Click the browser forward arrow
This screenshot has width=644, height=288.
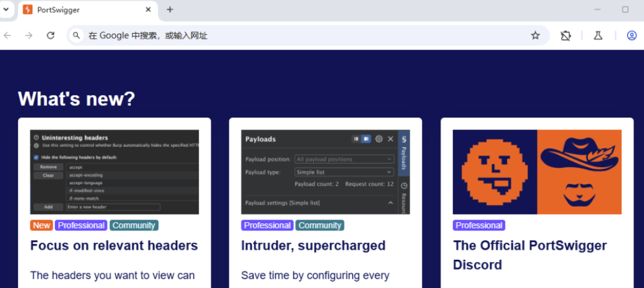coord(29,35)
